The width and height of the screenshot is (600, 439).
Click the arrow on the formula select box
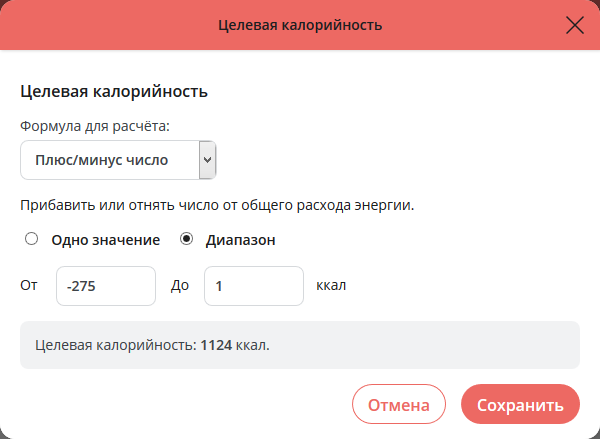(207, 159)
